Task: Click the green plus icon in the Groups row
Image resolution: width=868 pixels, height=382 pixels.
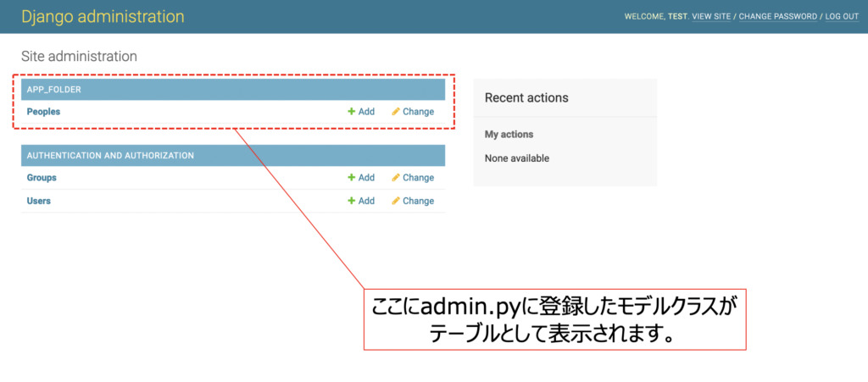Action: pos(351,178)
